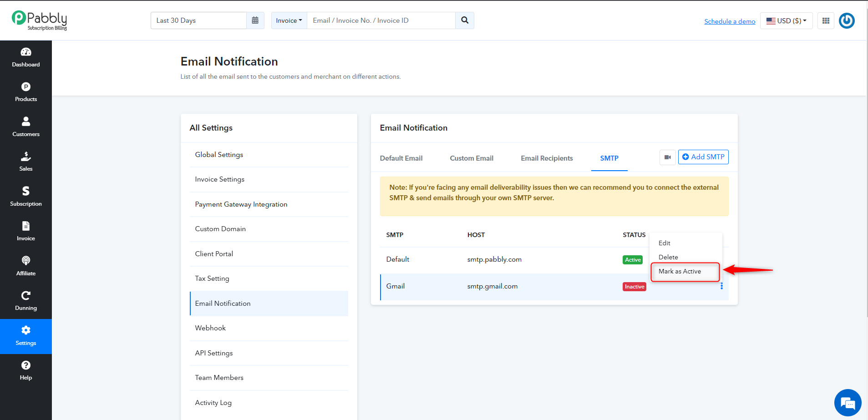Open Dunning in the sidebar
The height and width of the screenshot is (420, 868).
[26, 301]
